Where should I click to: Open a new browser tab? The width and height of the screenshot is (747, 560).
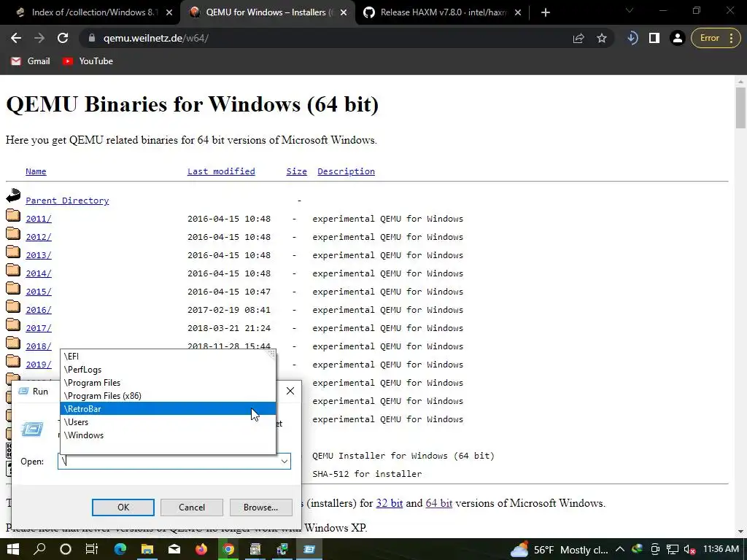[546, 13]
